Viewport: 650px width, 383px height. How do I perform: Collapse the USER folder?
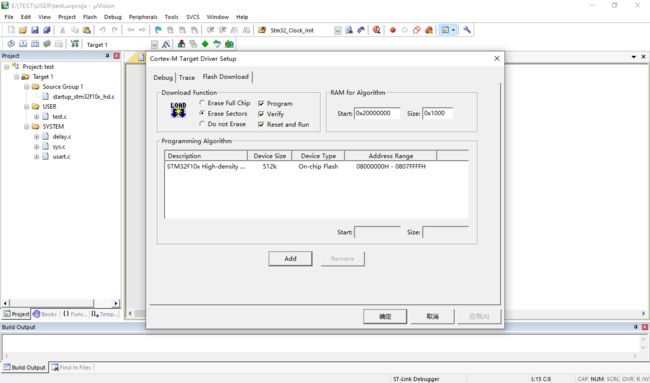(x=27, y=107)
